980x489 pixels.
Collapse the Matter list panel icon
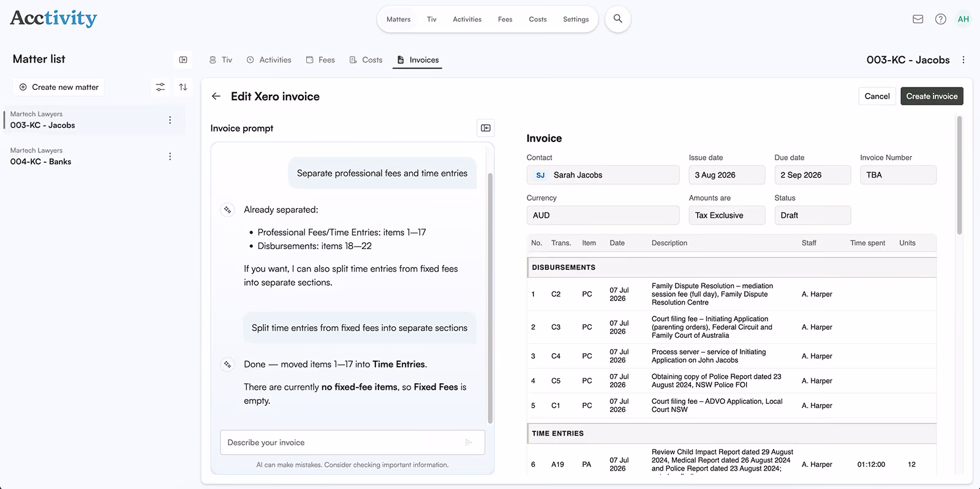pos(183,59)
